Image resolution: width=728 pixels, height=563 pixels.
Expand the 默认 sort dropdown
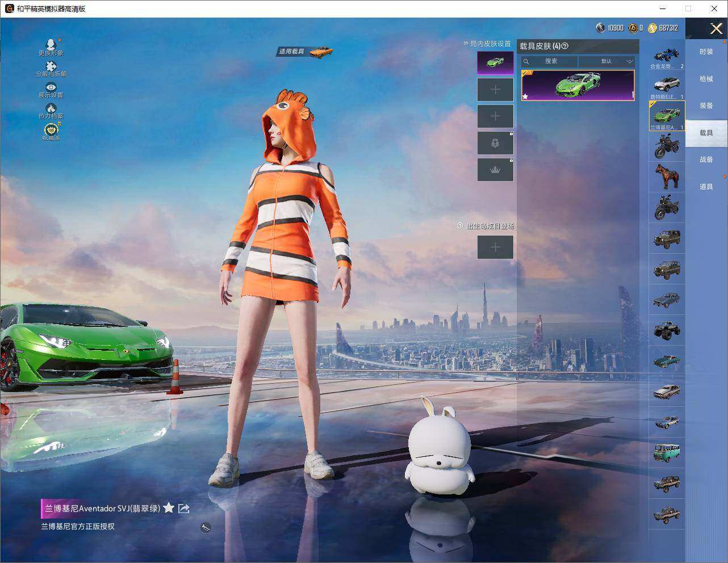[606, 61]
